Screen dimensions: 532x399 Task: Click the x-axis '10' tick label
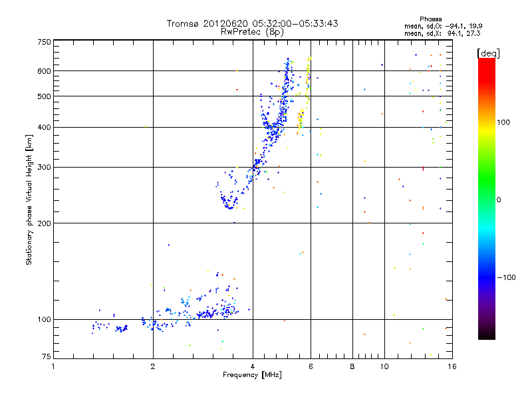pos(384,366)
